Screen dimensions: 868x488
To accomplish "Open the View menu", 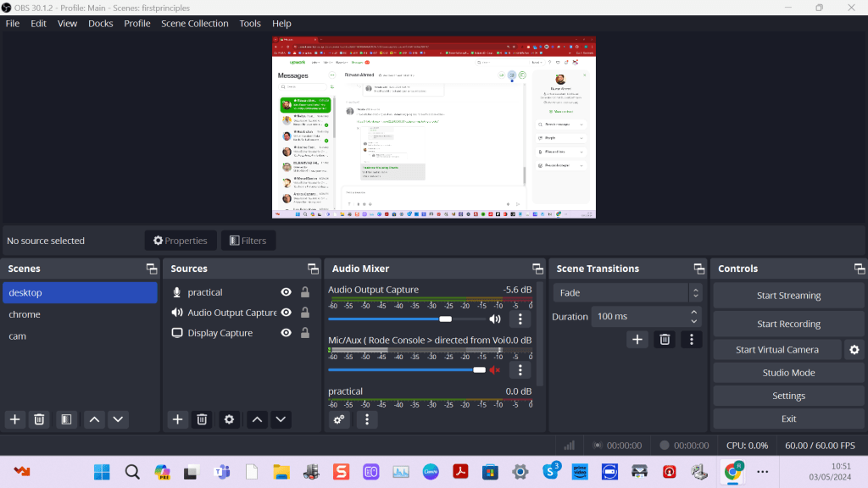I will [67, 23].
